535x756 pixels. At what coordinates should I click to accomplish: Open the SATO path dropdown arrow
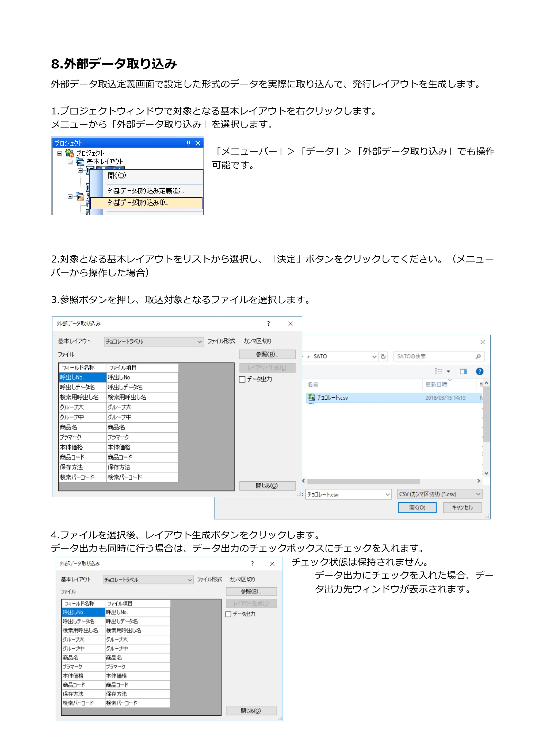(374, 357)
